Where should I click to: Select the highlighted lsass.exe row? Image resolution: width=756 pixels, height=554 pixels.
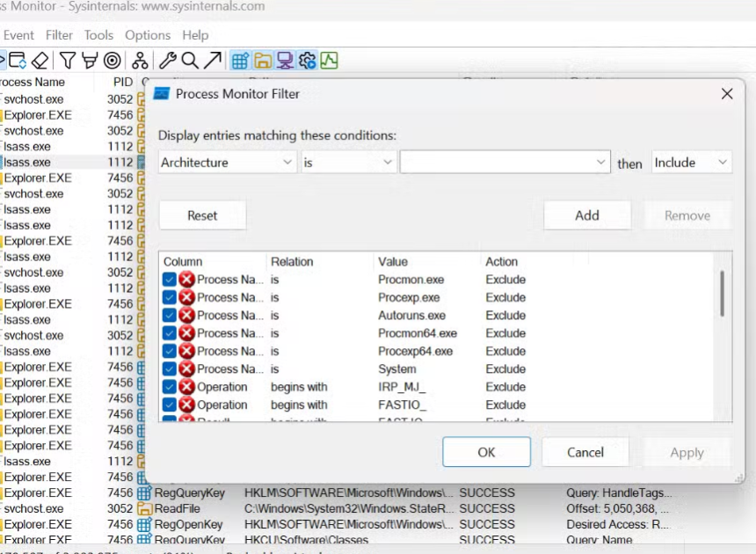pos(72,163)
